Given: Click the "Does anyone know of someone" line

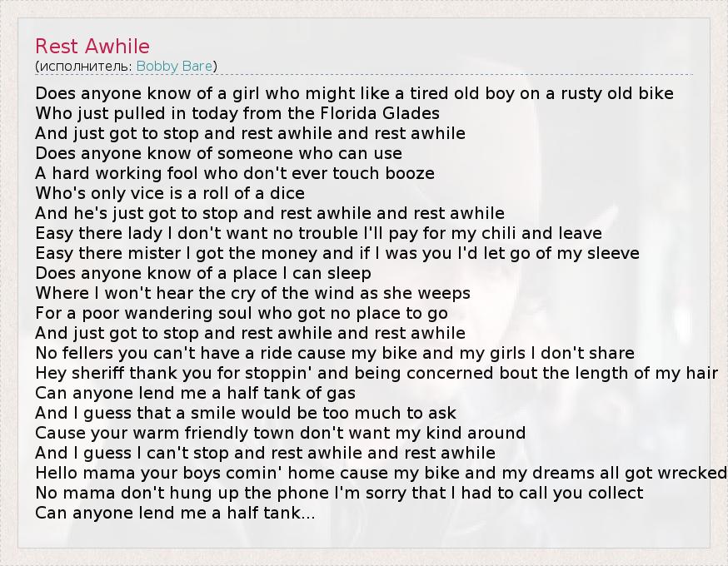Looking at the screenshot, I should click(x=218, y=153).
